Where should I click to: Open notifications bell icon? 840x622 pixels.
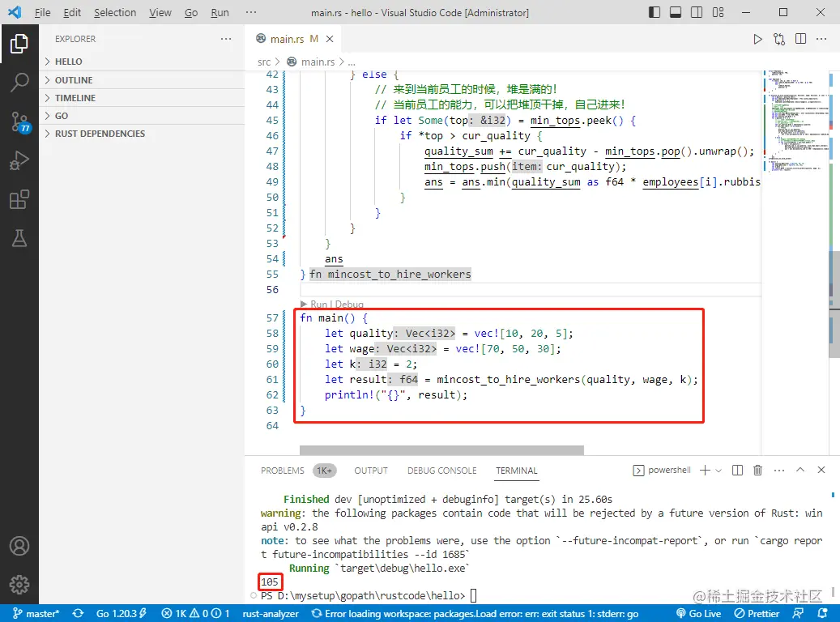(x=822, y=613)
